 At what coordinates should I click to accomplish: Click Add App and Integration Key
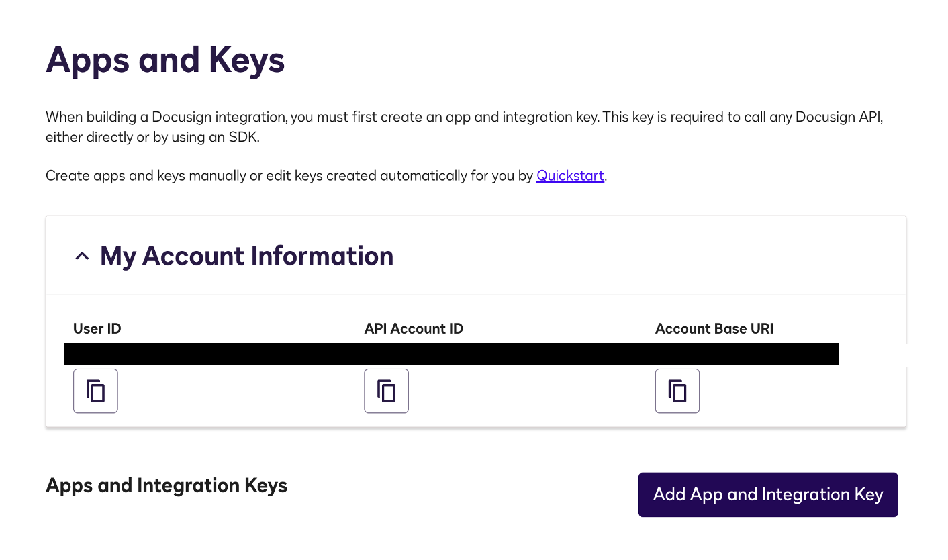click(768, 495)
